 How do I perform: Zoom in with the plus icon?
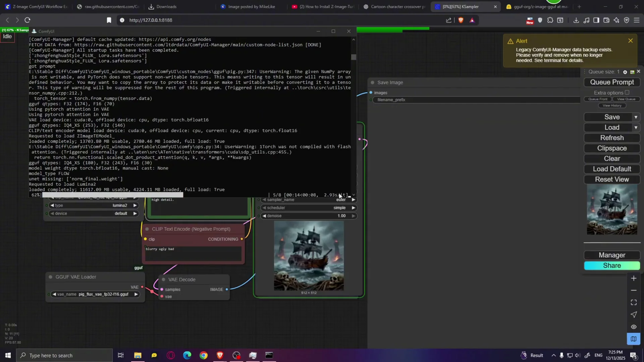tap(634, 279)
